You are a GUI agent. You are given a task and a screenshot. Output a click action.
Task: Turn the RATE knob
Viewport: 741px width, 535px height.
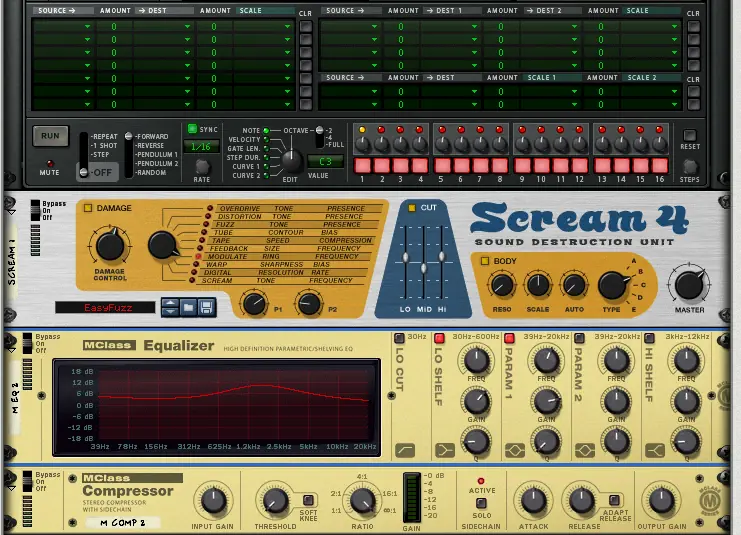[x=202, y=166]
